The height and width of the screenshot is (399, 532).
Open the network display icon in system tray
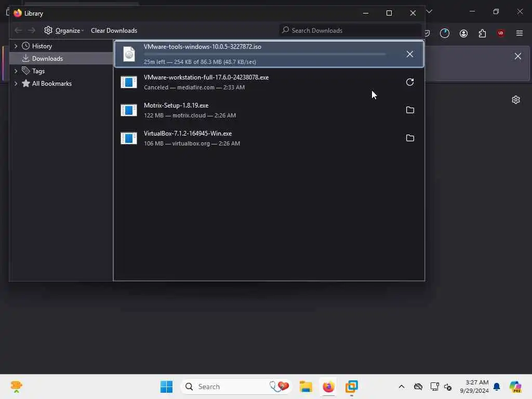pyautogui.click(x=434, y=387)
